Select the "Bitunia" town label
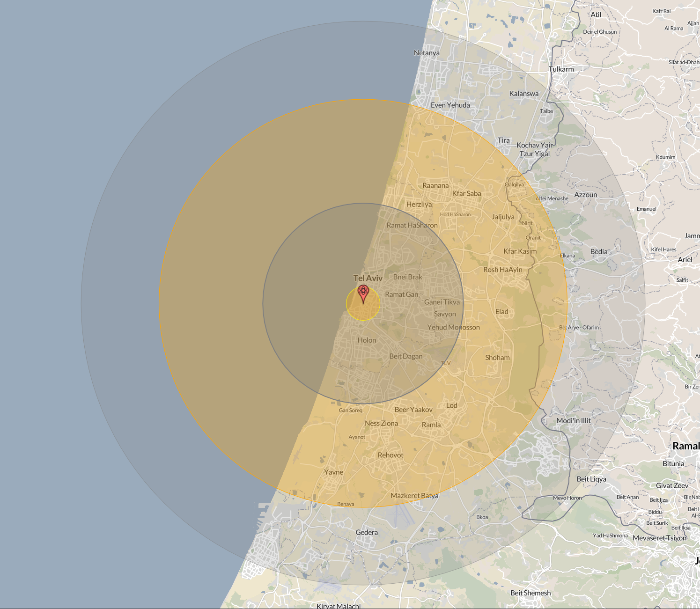Screen dimensions: 700x609 [x=673, y=464]
